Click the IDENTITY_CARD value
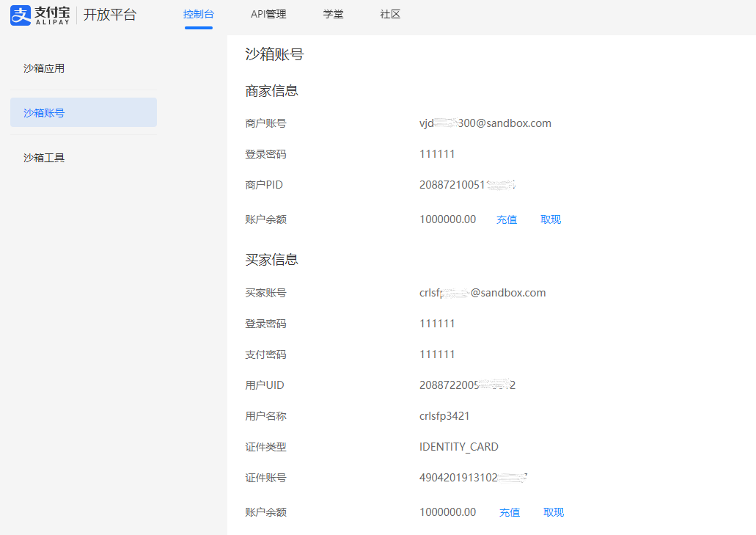The image size is (756, 535). pyautogui.click(x=458, y=447)
